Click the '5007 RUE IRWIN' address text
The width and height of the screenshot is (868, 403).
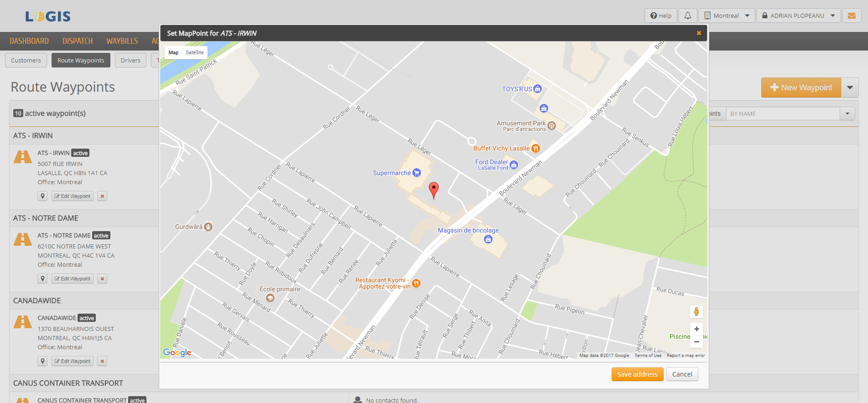tap(60, 164)
